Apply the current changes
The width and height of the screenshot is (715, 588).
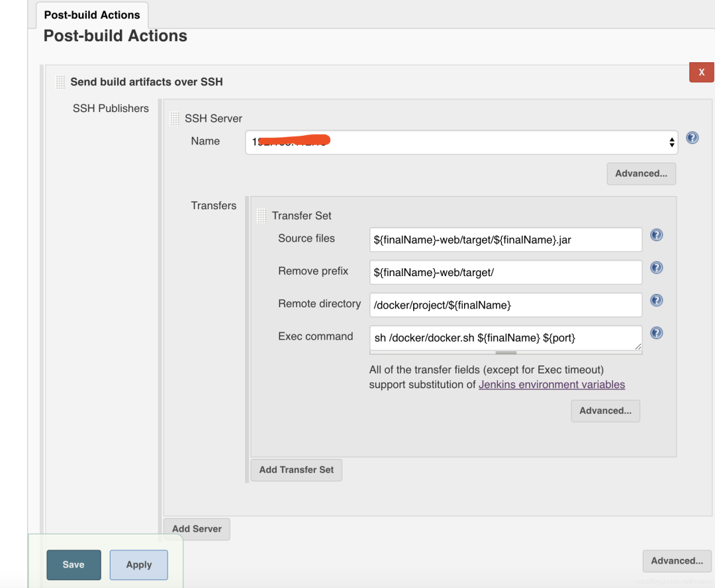(138, 564)
